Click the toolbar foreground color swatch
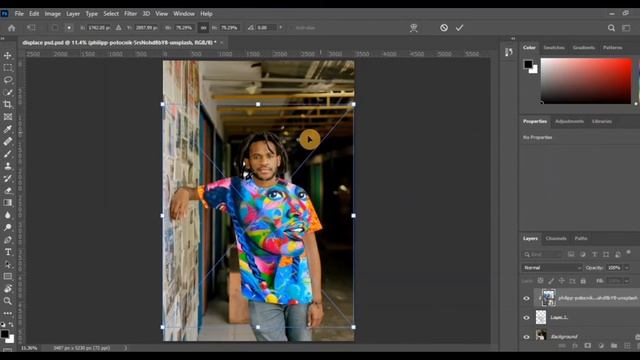This screenshot has height=360, width=640. 4,334
